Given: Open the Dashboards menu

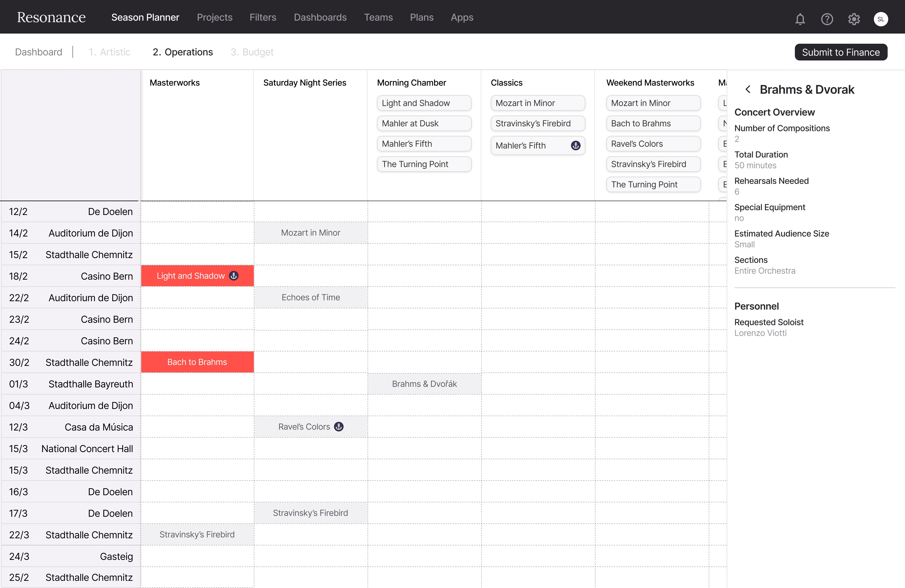Looking at the screenshot, I should tap(320, 17).
